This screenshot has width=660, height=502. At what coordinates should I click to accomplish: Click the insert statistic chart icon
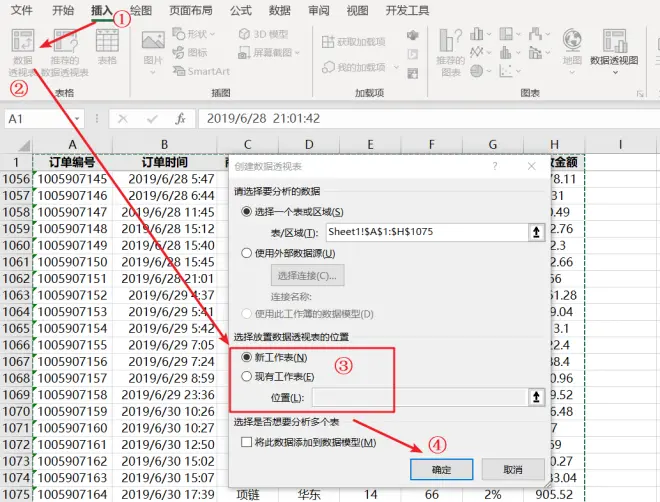(506, 52)
